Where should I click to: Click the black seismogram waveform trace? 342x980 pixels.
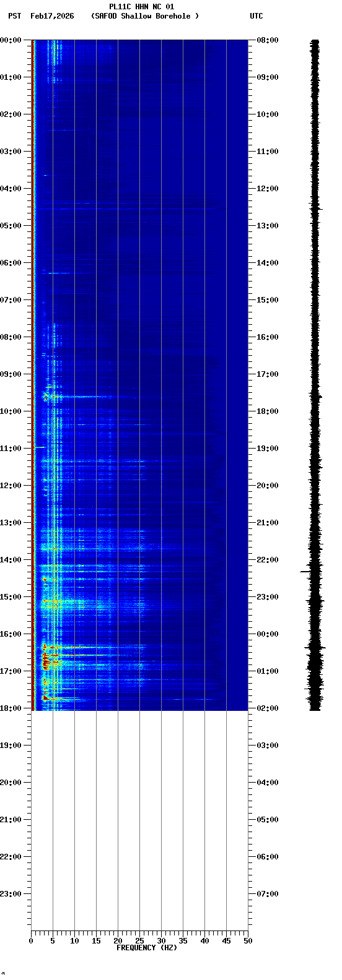click(315, 375)
